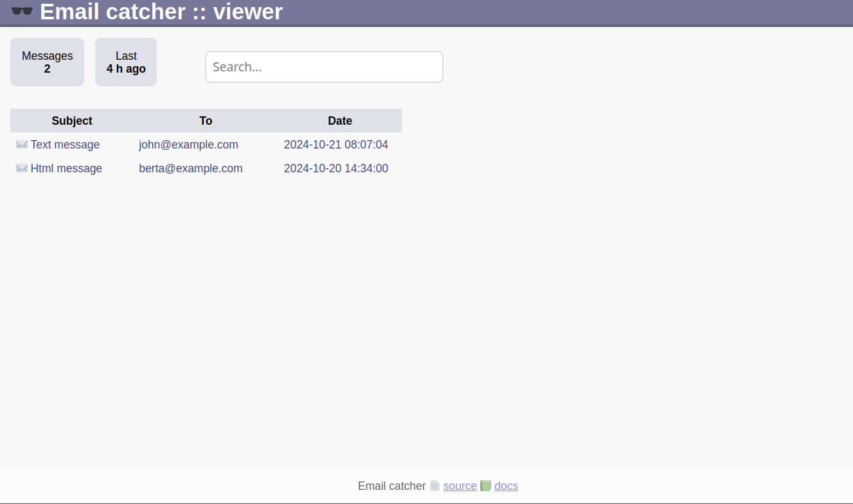Select recipient berta@example.com
This screenshot has width=853, height=504.
[x=191, y=168]
